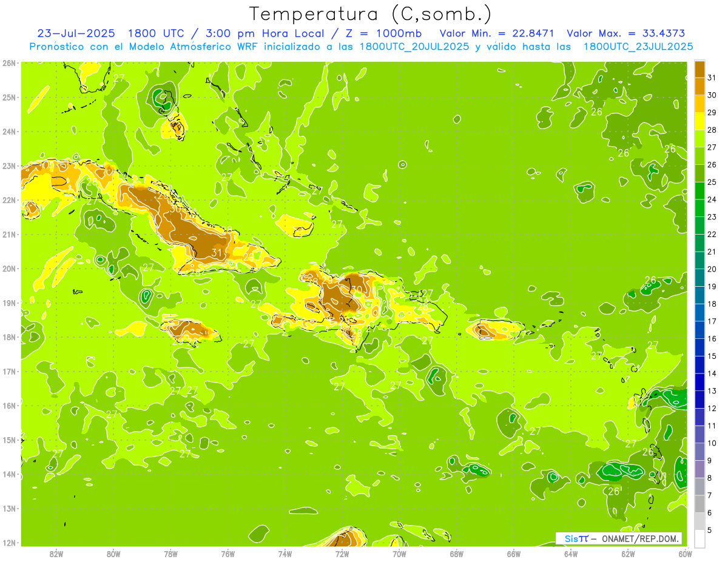728x562 pixels.
Task: Click the '82W' longitude axis label
Action: tap(56, 553)
